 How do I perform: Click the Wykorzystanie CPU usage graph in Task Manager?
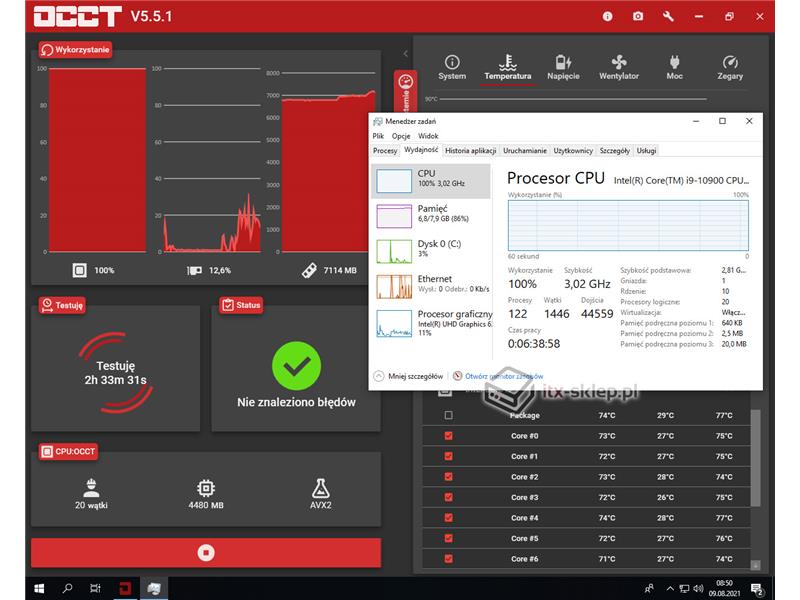[x=628, y=225]
